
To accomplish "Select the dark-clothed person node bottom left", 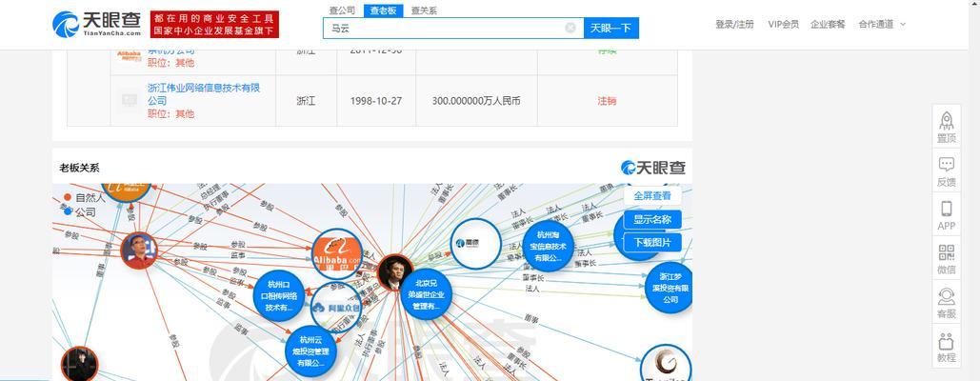I will pos(79,364).
